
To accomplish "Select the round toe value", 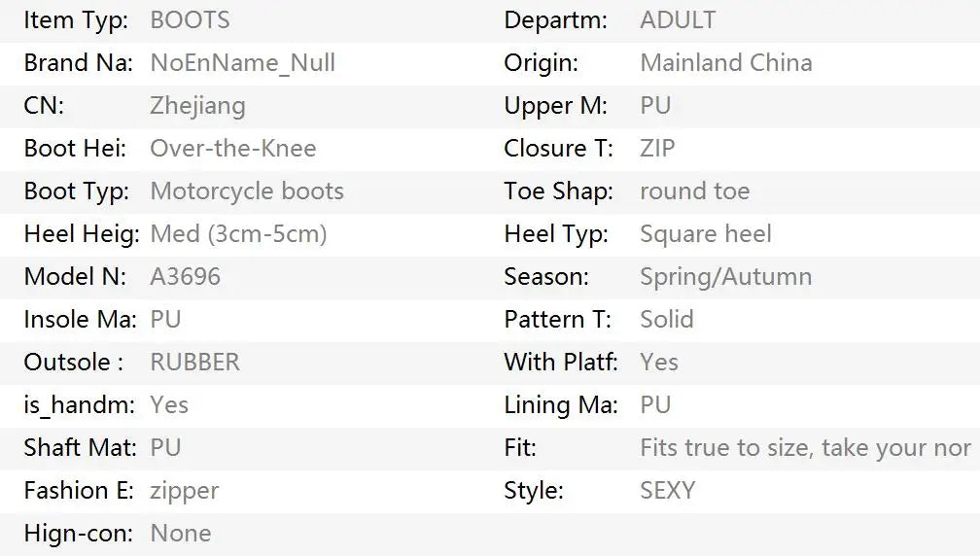I will tap(695, 191).
